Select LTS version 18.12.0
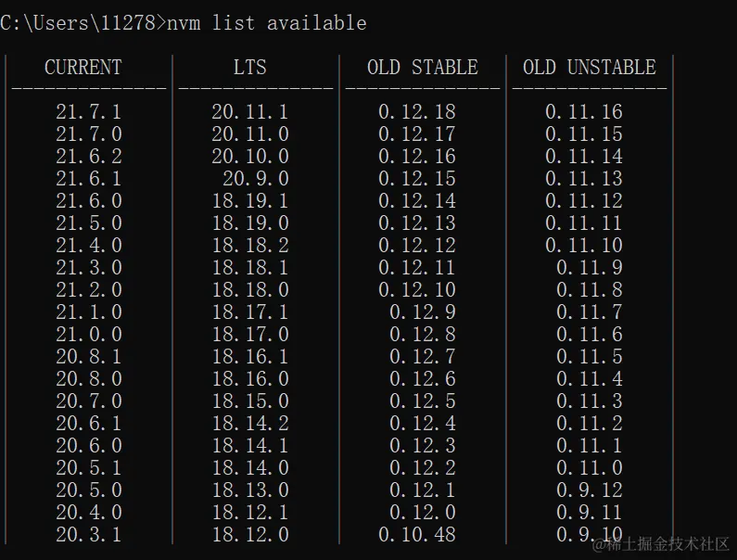The height and width of the screenshot is (560, 737). pos(250,535)
